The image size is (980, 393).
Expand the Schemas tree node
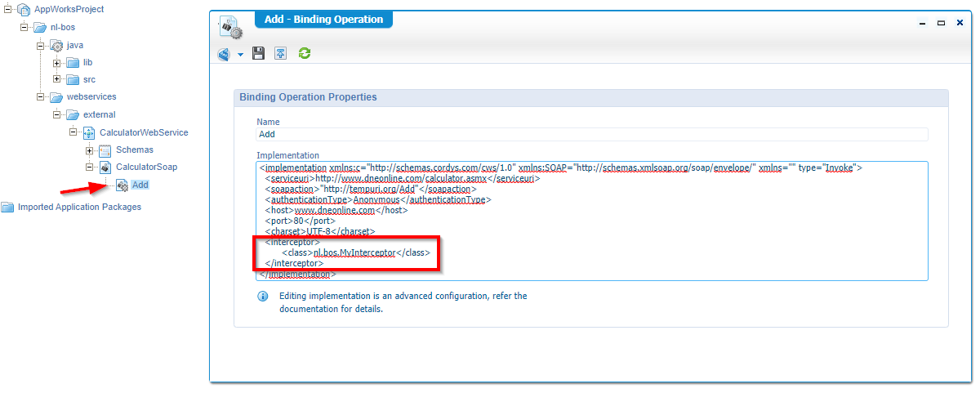[x=90, y=150]
